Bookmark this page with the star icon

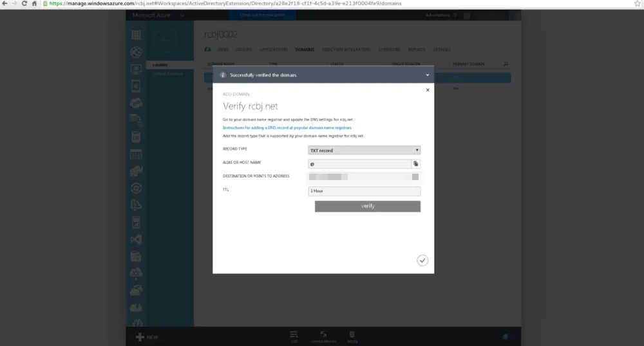click(x=638, y=4)
